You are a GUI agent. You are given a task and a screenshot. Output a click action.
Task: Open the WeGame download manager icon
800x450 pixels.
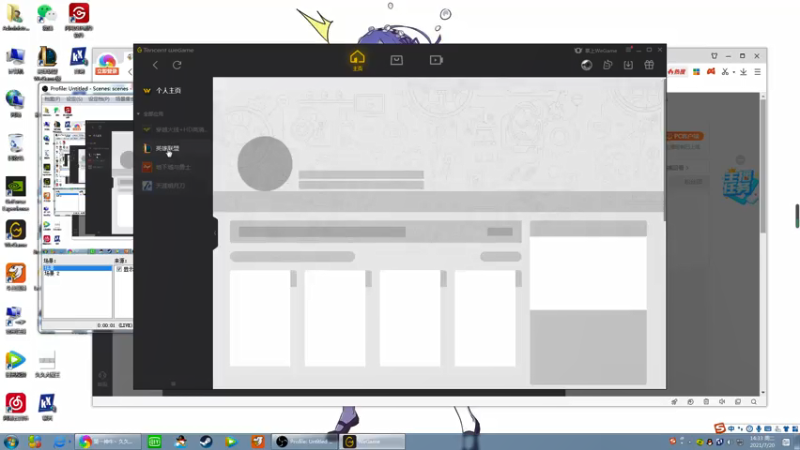tap(628, 65)
